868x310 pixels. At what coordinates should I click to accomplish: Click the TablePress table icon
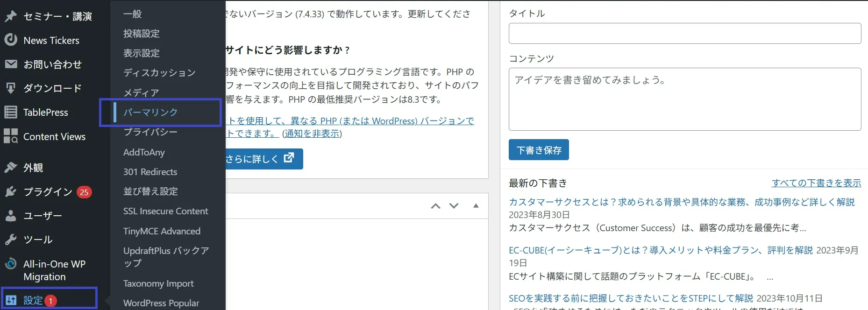[x=11, y=112]
